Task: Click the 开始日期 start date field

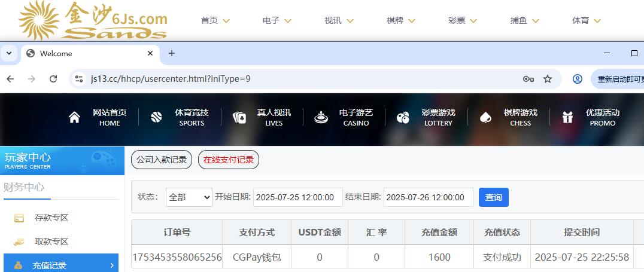Action: tap(297, 197)
